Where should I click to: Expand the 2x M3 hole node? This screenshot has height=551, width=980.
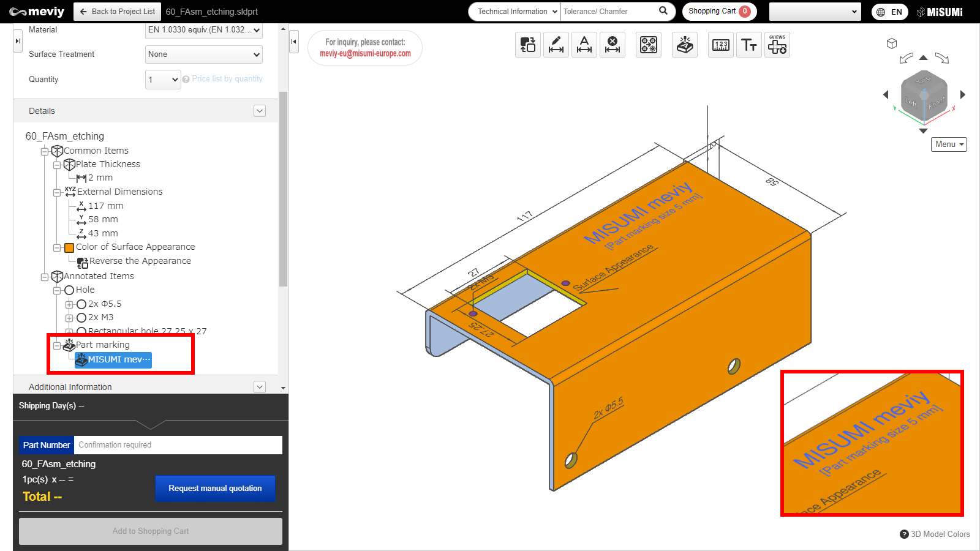(69, 318)
